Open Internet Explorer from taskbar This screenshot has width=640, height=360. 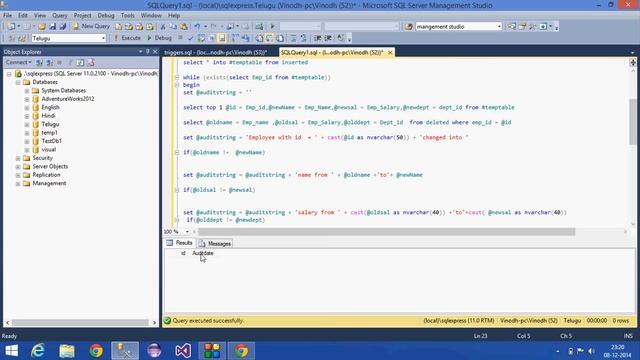click(x=38, y=351)
